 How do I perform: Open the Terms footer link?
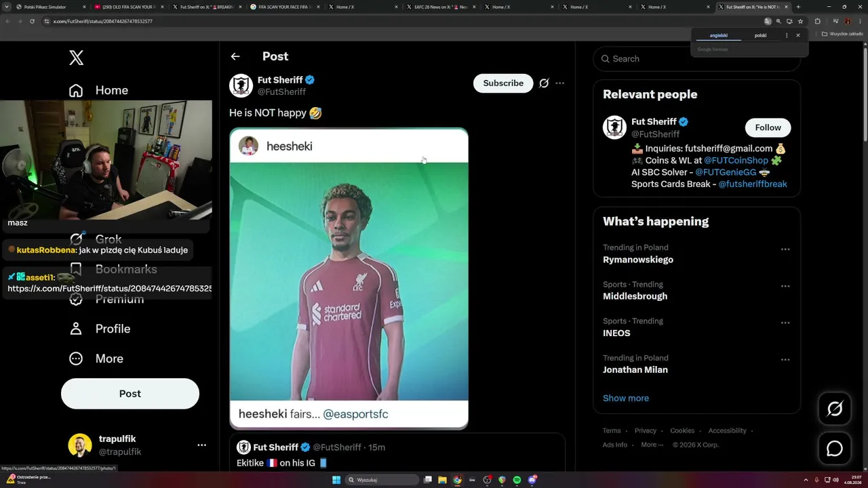[x=612, y=430]
